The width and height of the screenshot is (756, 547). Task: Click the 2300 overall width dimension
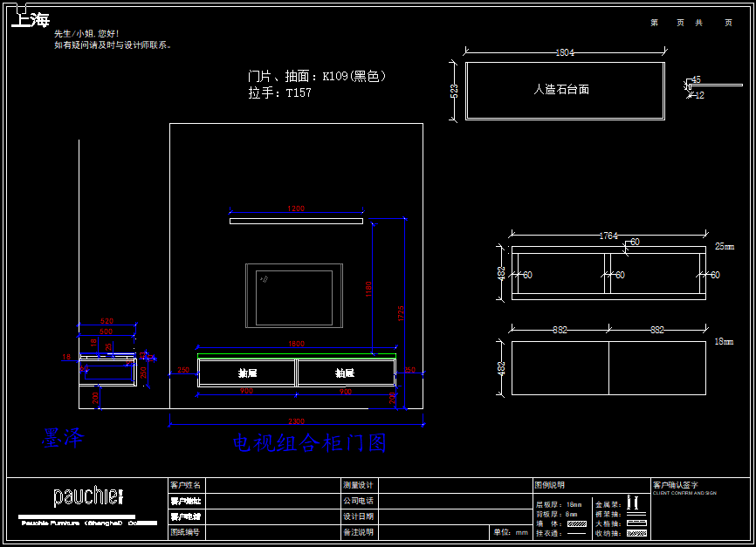(x=297, y=422)
